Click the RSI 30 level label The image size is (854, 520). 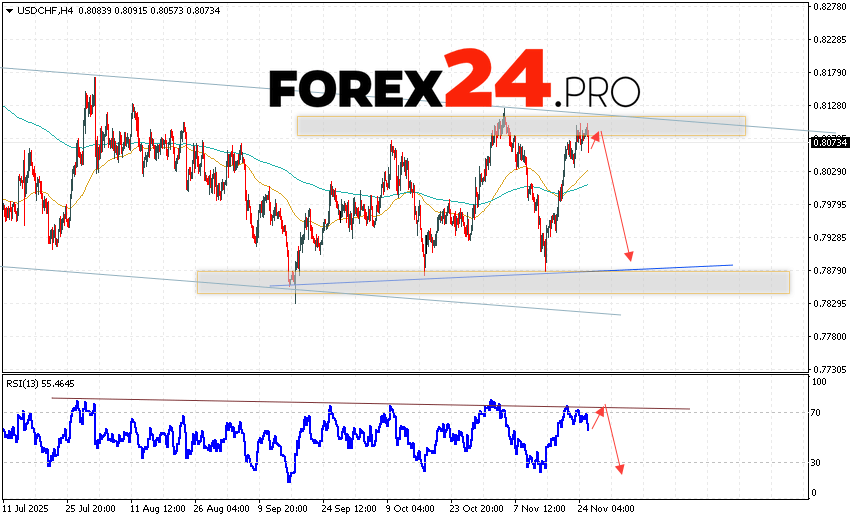[x=817, y=462]
